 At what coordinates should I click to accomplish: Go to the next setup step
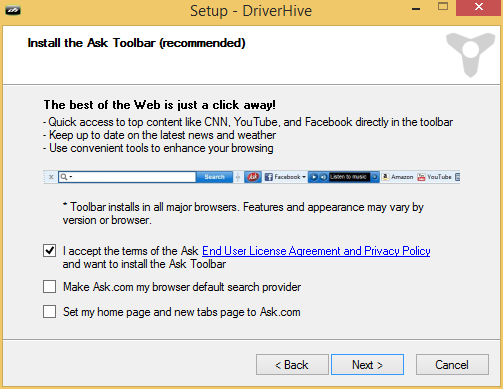(x=367, y=365)
